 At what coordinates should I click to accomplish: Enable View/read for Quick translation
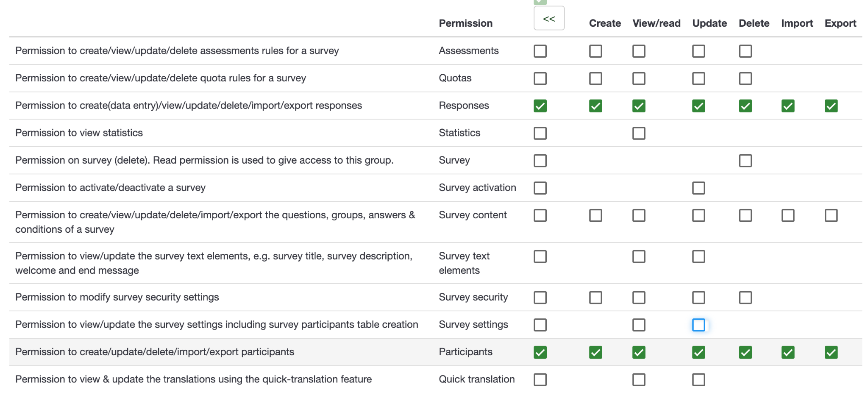click(x=638, y=379)
